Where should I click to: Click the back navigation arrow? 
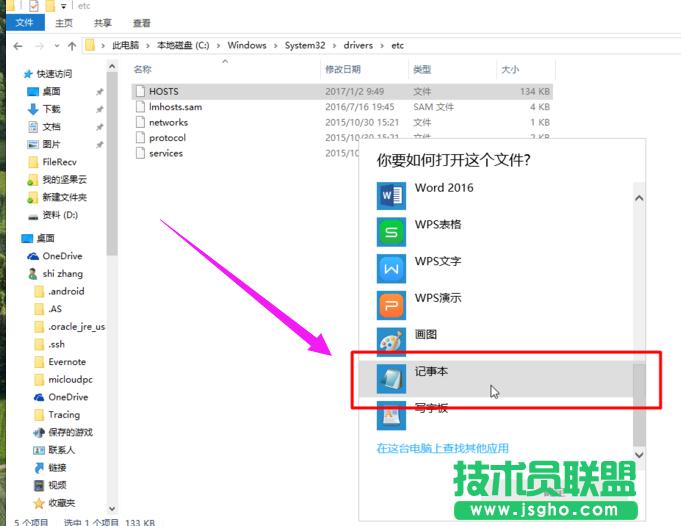tap(18, 46)
